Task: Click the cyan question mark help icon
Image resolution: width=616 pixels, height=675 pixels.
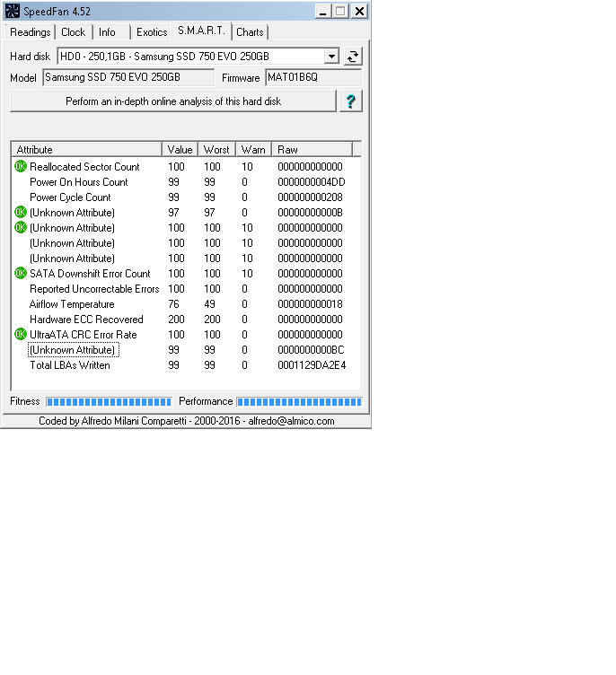Action: tap(350, 101)
